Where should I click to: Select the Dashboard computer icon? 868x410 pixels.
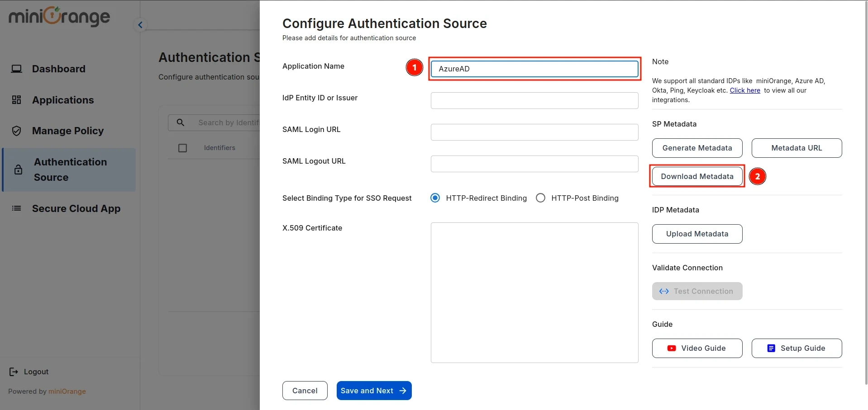(x=17, y=68)
